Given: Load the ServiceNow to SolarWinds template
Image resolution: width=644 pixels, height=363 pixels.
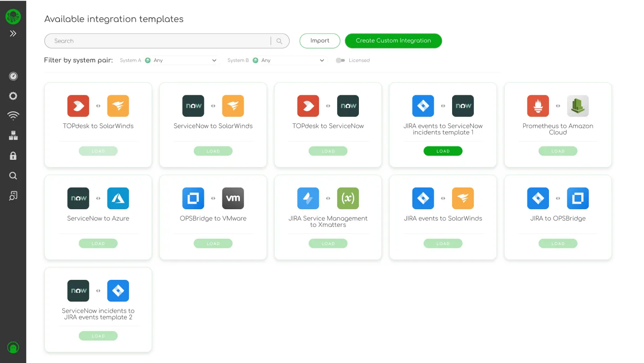Looking at the screenshot, I should pyautogui.click(x=213, y=151).
